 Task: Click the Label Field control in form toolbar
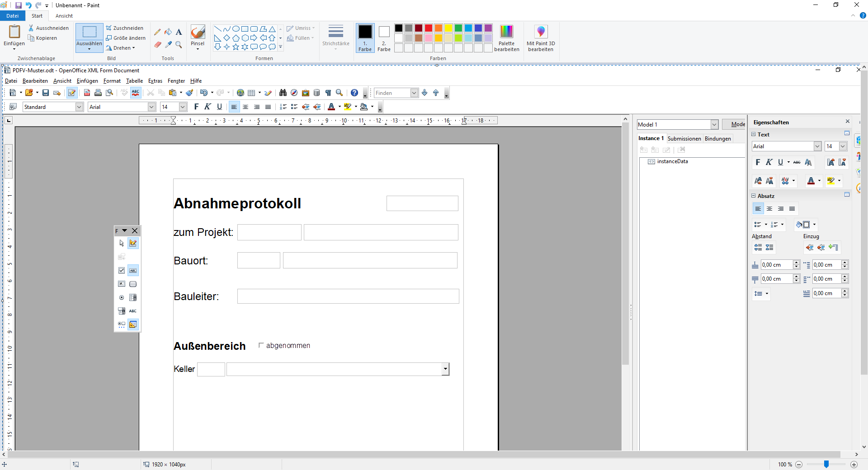[x=133, y=311]
